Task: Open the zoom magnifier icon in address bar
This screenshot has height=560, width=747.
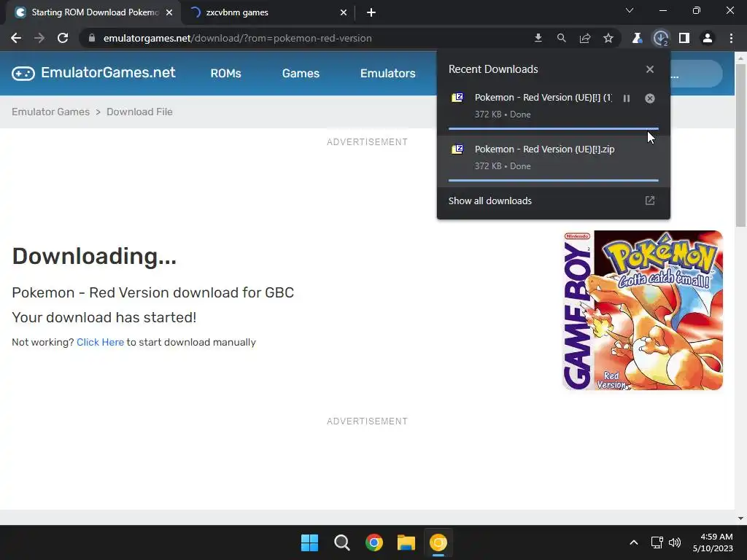Action: coord(561,38)
